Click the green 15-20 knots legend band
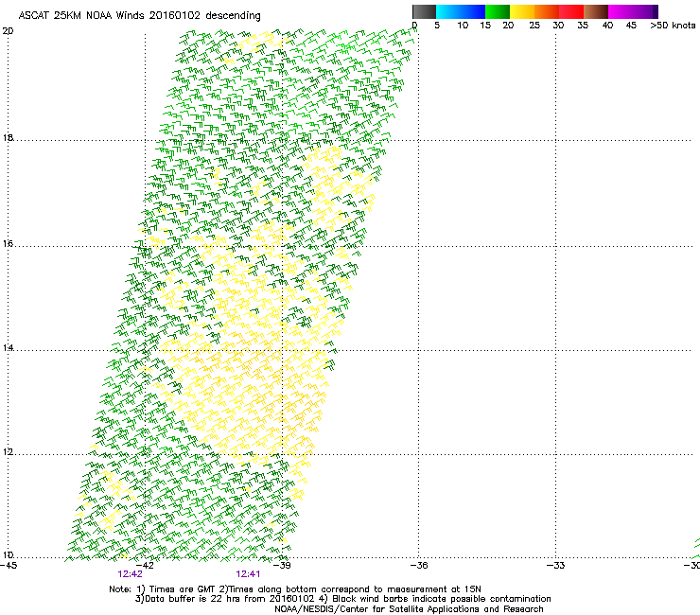The image size is (700, 615). pyautogui.click(x=498, y=11)
